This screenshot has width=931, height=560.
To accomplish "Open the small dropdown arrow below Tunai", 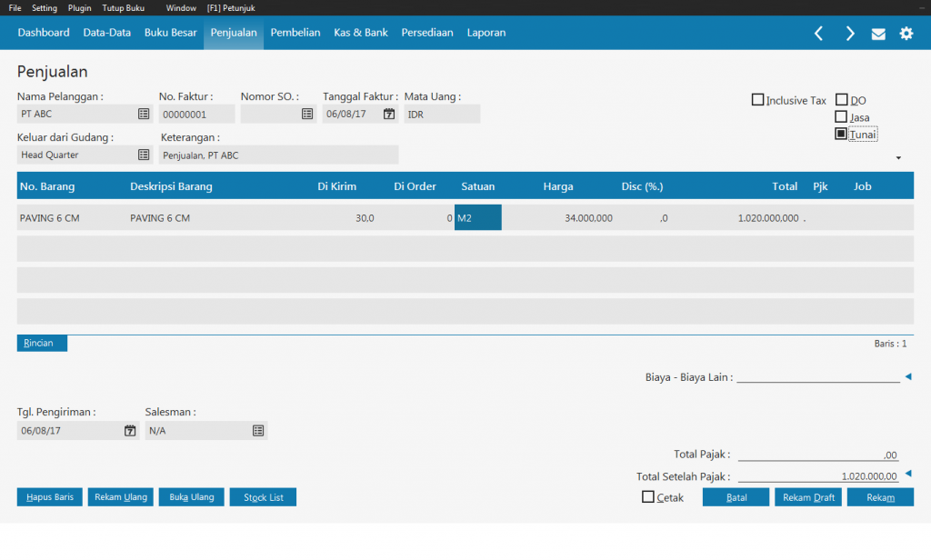I will pyautogui.click(x=898, y=158).
